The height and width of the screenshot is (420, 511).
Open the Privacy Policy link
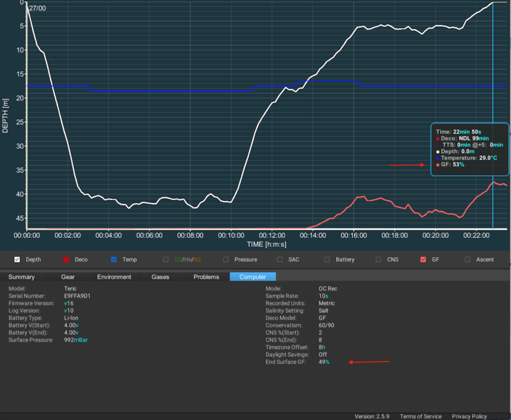tap(469, 416)
